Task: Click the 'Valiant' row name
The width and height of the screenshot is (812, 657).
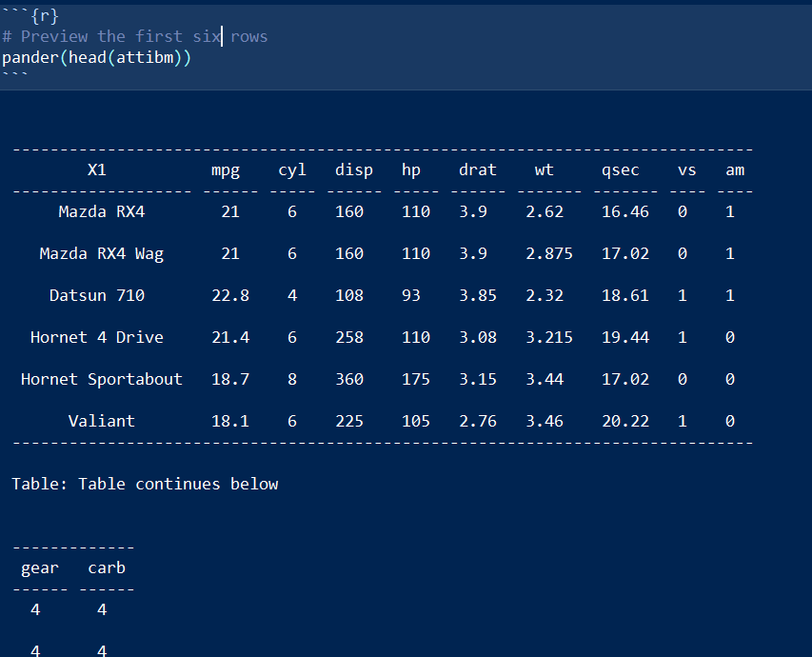Action: pyautogui.click(x=102, y=421)
